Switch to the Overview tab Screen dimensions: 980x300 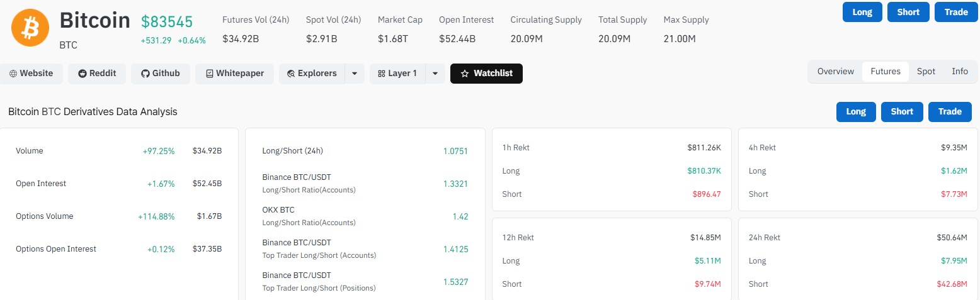tap(836, 72)
